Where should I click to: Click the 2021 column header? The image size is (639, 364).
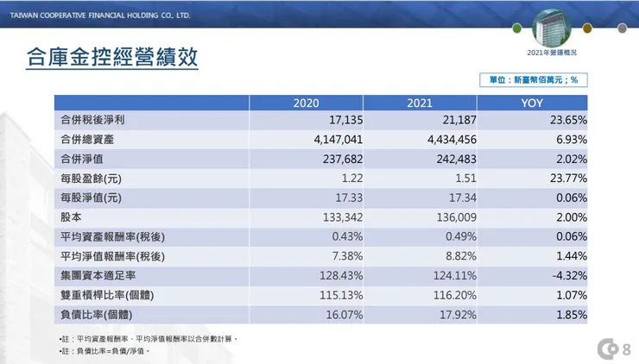click(x=420, y=103)
